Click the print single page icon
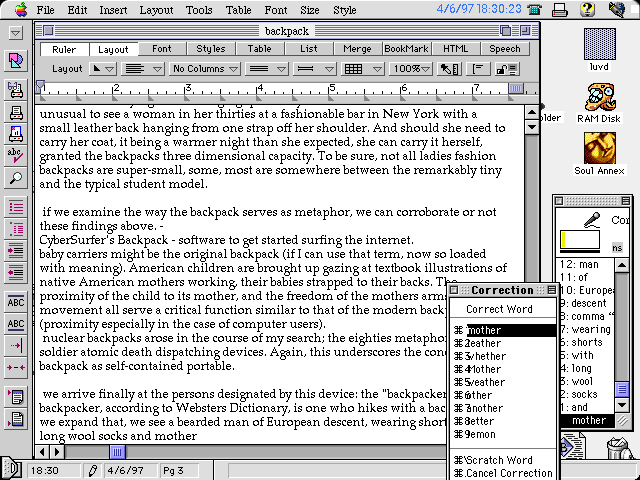The width and height of the screenshot is (640, 480). (16, 134)
